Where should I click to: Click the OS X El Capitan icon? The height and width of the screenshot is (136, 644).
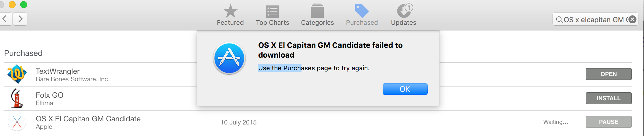tap(17, 122)
